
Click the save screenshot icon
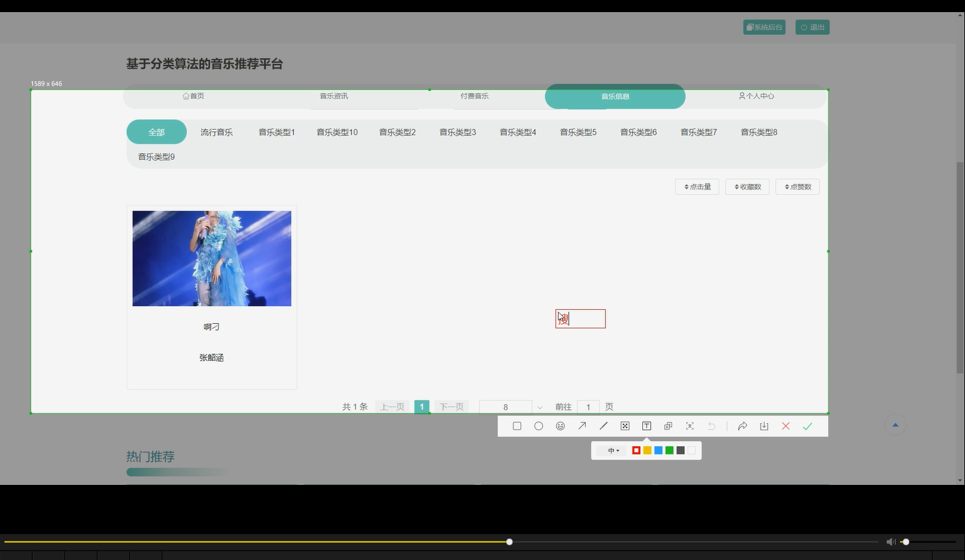(764, 426)
